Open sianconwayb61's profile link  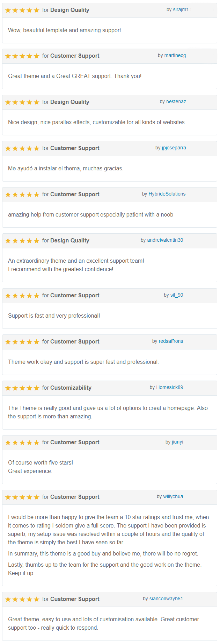tap(166, 599)
